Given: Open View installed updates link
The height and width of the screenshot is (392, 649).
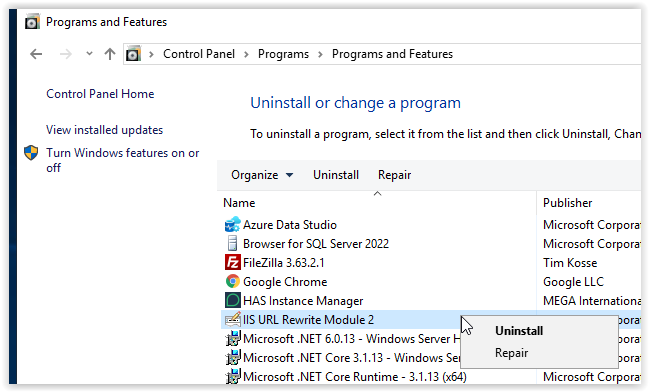Looking at the screenshot, I should pyautogui.click(x=105, y=130).
